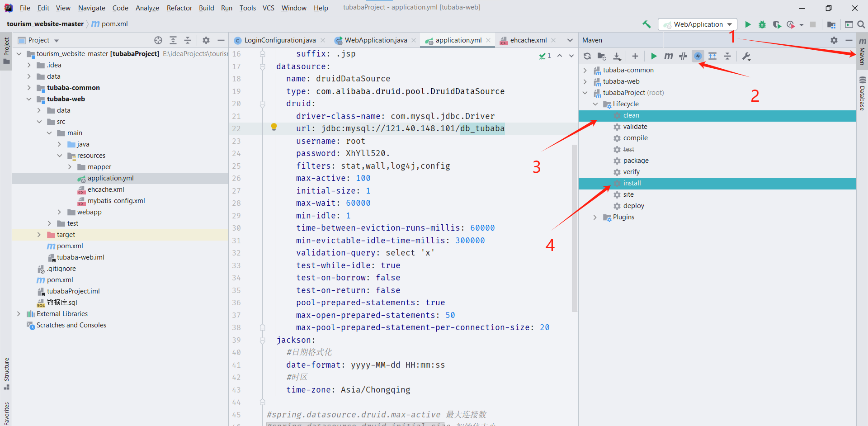
Task: Open the File menu
Action: click(25, 8)
